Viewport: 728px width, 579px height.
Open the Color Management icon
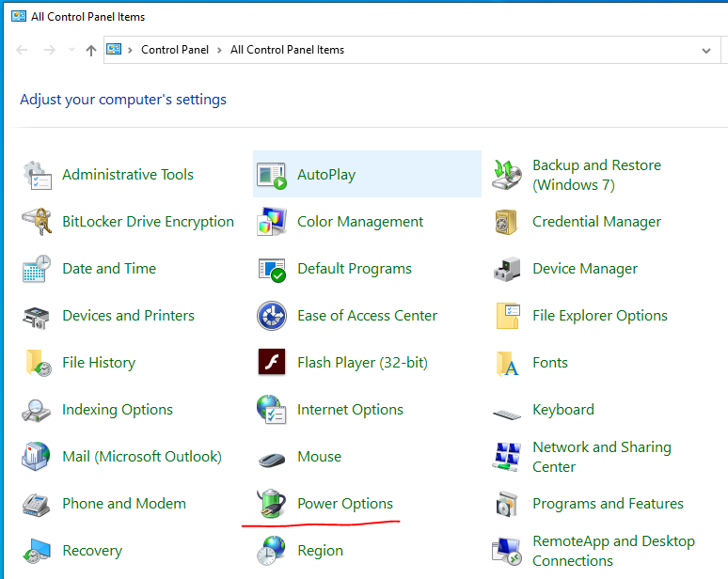[x=272, y=222]
